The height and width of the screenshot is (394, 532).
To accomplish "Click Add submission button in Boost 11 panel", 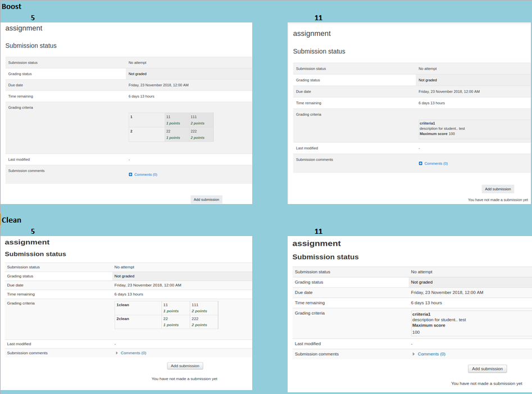I will tap(498, 189).
